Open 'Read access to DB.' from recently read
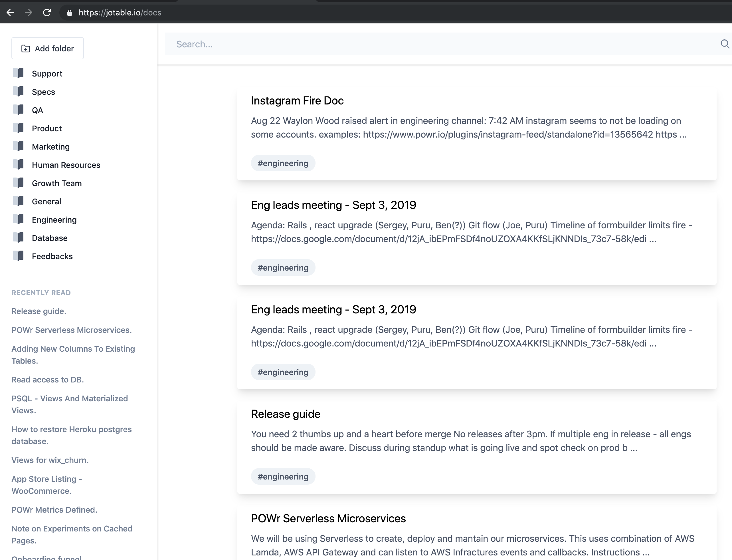 (47, 379)
